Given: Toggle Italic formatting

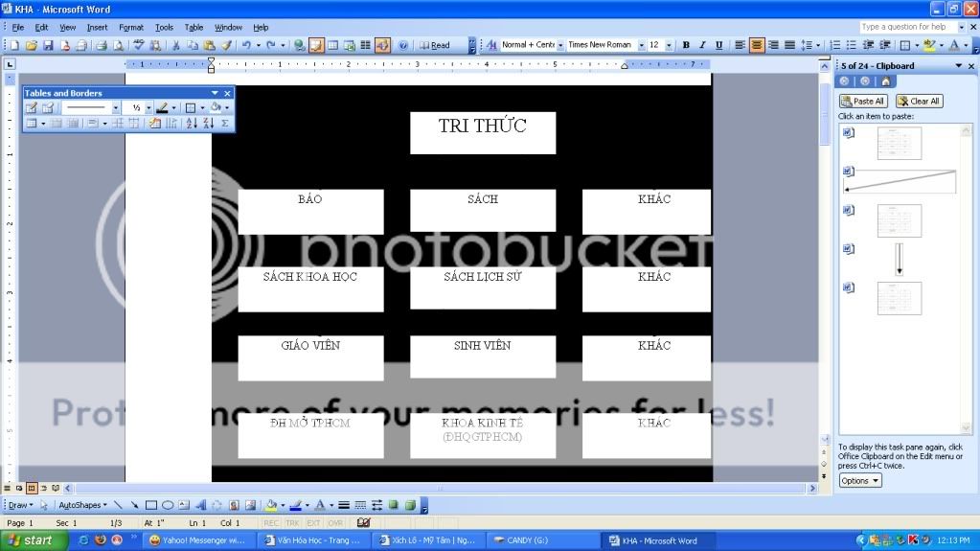Looking at the screenshot, I should point(702,45).
